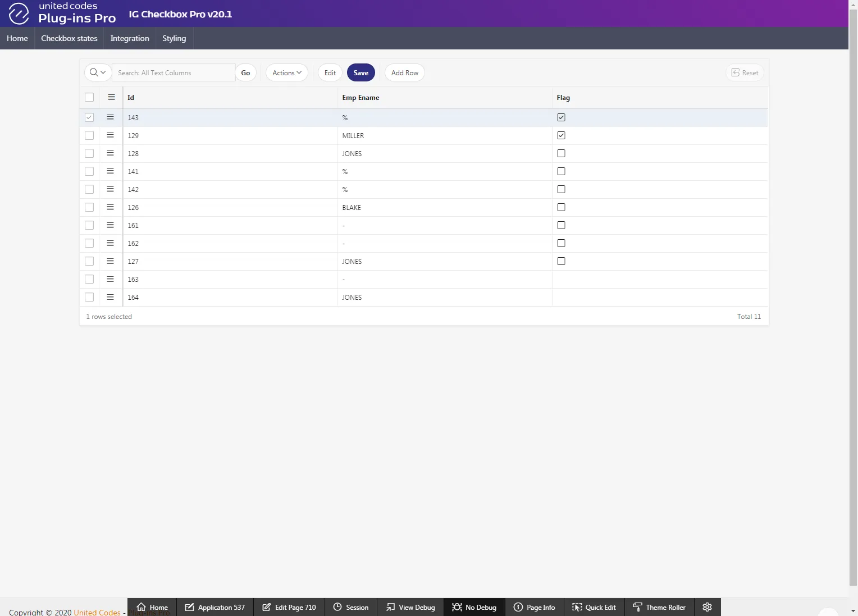This screenshot has height=616, width=858.
Task: Open row actions menu for row 126
Action: pyautogui.click(x=110, y=207)
